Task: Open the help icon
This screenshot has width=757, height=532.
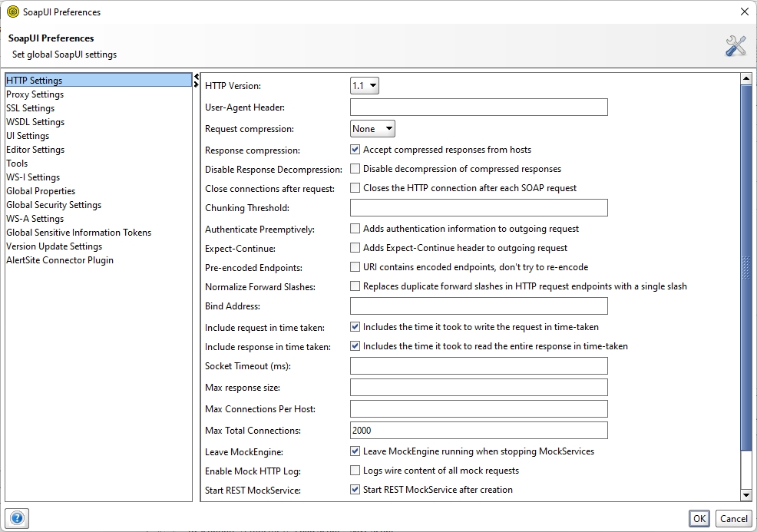Action: click(17, 518)
